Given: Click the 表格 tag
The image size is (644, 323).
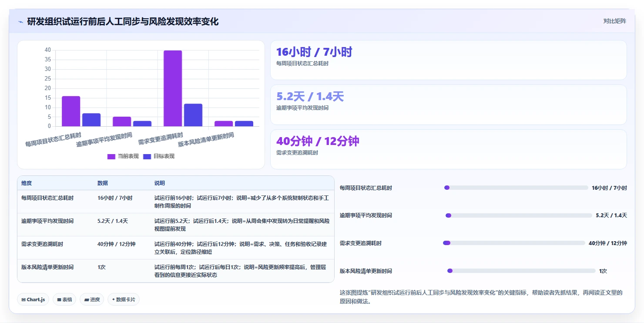Looking at the screenshot, I should tap(64, 299).
